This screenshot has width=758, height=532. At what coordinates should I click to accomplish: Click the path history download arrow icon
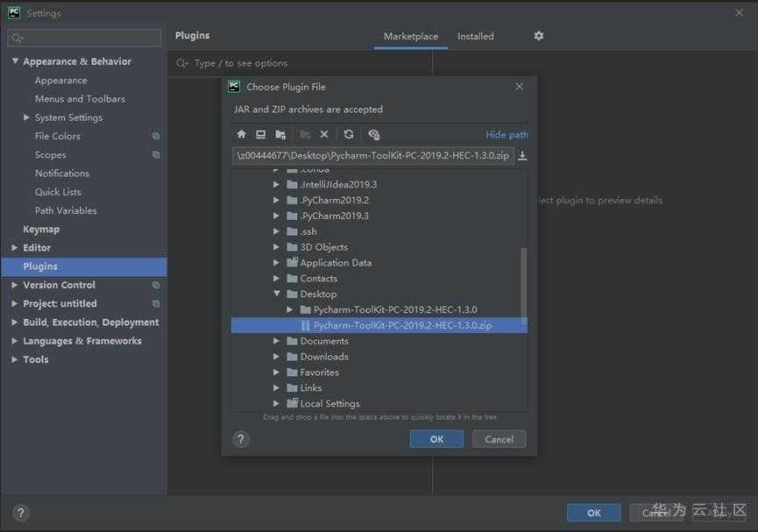522,156
